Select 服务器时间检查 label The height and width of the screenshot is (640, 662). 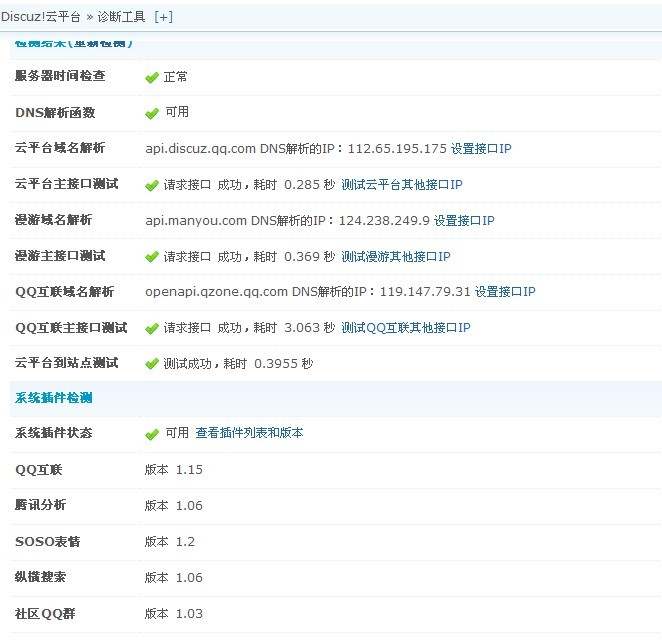pyautogui.click(x=60, y=76)
